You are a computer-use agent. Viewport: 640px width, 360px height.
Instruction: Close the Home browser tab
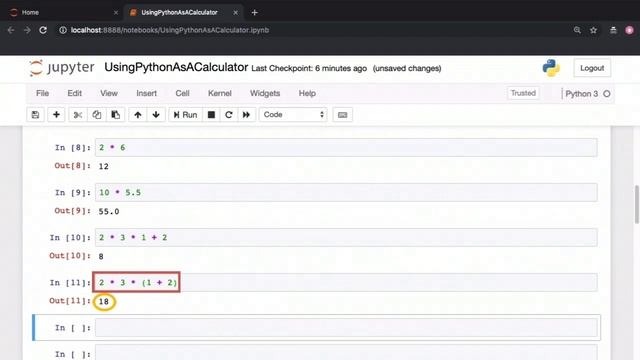116,13
